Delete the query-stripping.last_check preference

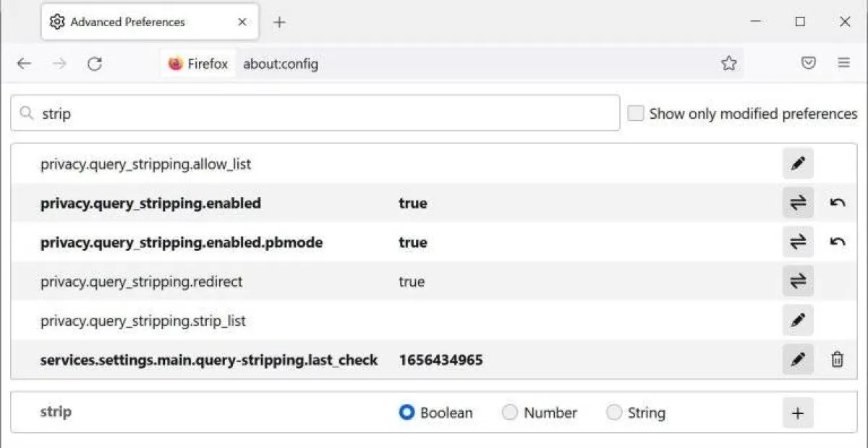837,360
